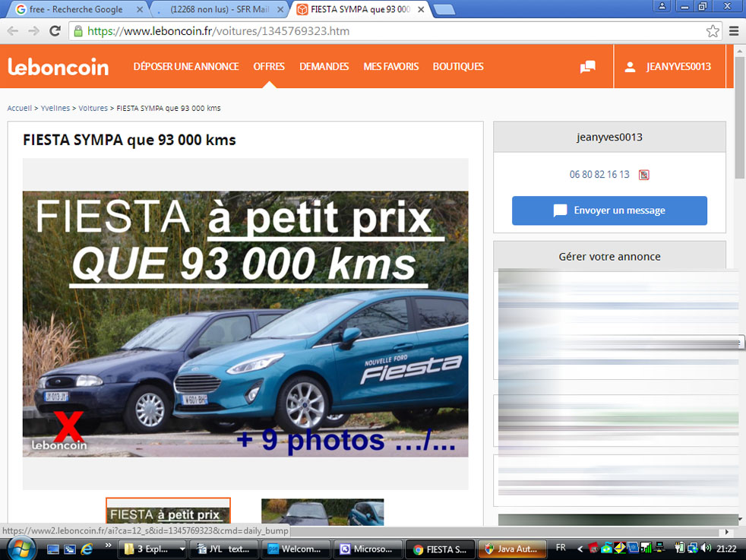
Task: Click Show Desktop in quick launch
Action: (53, 549)
